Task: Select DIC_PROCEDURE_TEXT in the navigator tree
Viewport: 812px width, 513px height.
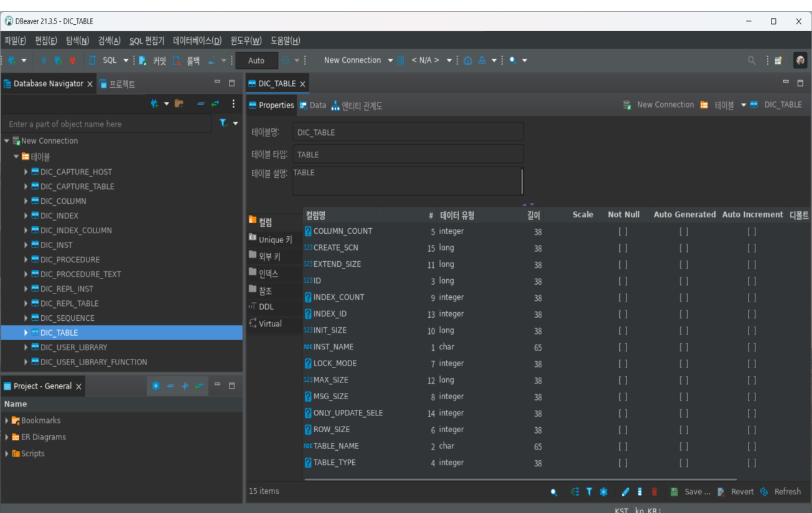Action: click(x=81, y=274)
